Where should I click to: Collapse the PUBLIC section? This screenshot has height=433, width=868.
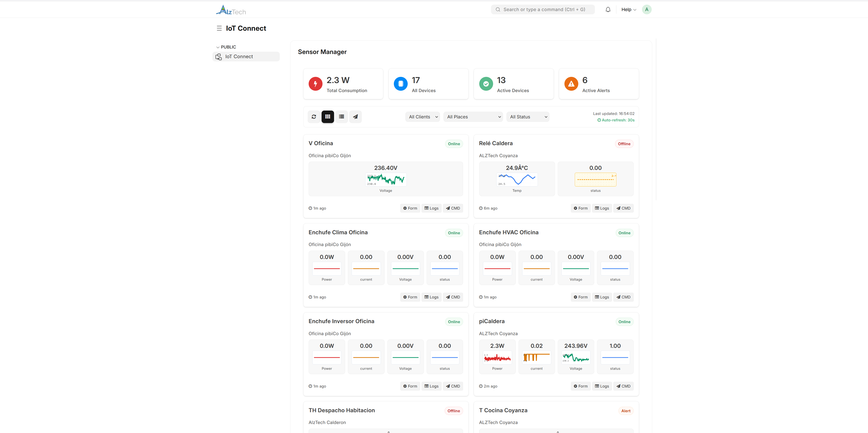coord(218,47)
